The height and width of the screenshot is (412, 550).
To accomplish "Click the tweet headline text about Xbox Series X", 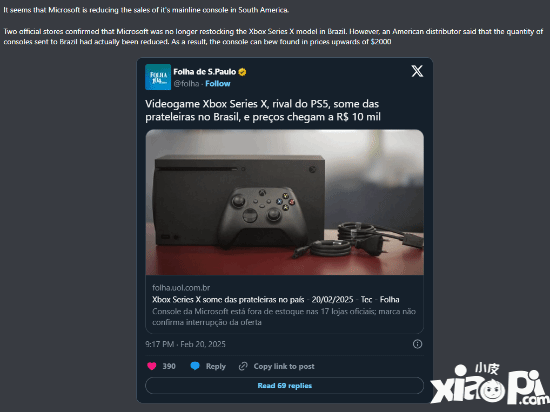I will click(x=263, y=110).
